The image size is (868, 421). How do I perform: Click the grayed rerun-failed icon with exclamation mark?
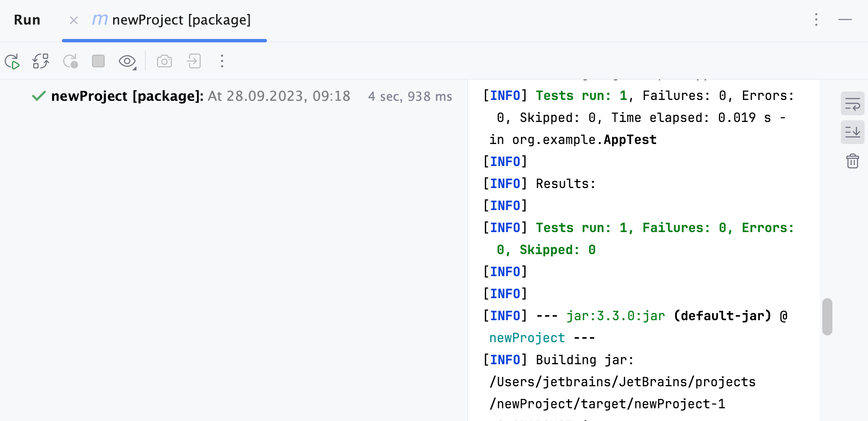[70, 61]
